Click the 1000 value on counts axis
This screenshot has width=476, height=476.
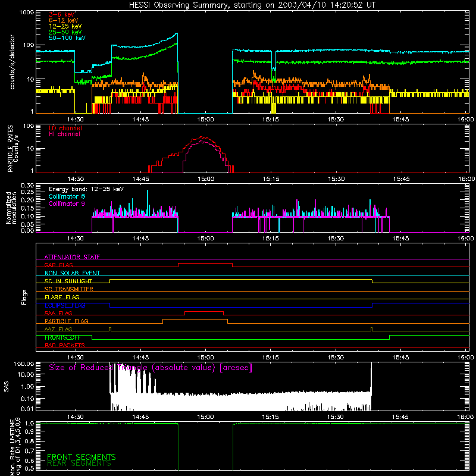pyautogui.click(x=27, y=12)
